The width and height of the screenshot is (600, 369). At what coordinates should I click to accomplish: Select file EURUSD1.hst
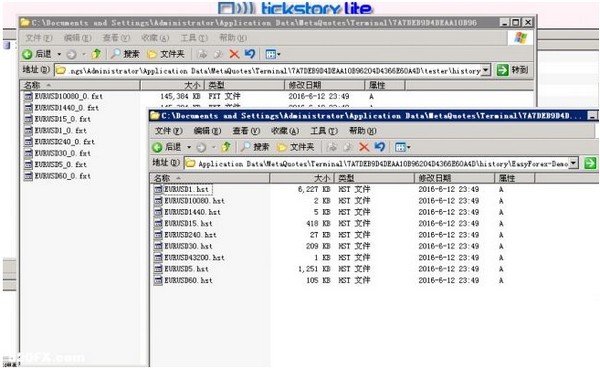tap(186, 189)
